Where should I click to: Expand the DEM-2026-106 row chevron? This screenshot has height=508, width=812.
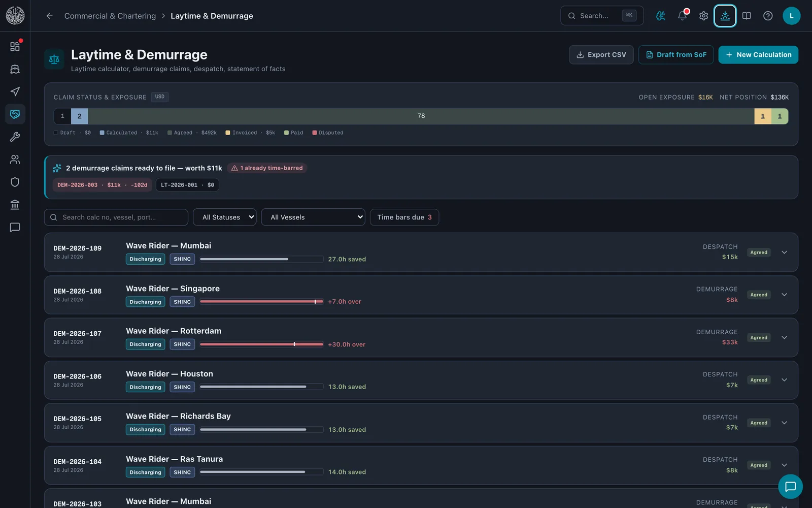click(784, 380)
